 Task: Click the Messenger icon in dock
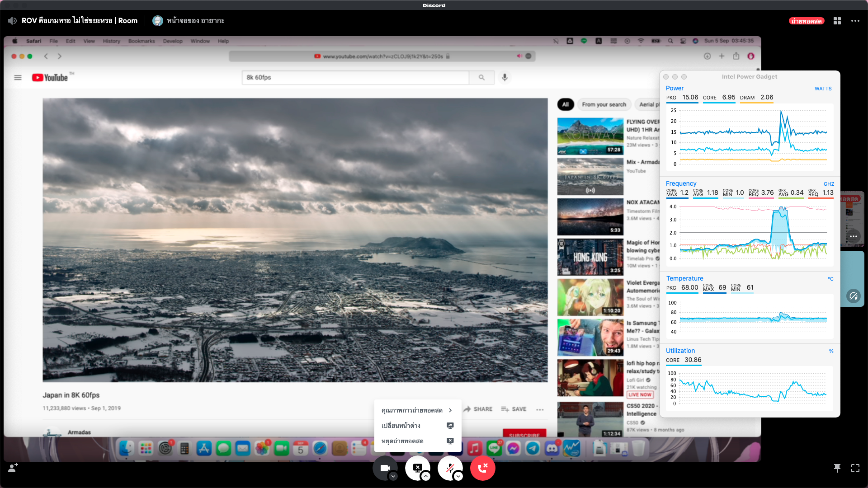(513, 449)
